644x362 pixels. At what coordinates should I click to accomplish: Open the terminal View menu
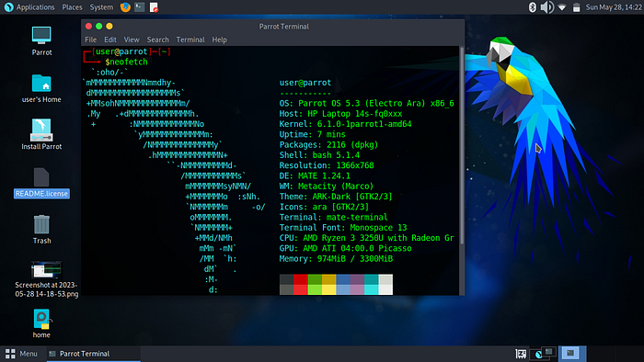[x=132, y=40]
